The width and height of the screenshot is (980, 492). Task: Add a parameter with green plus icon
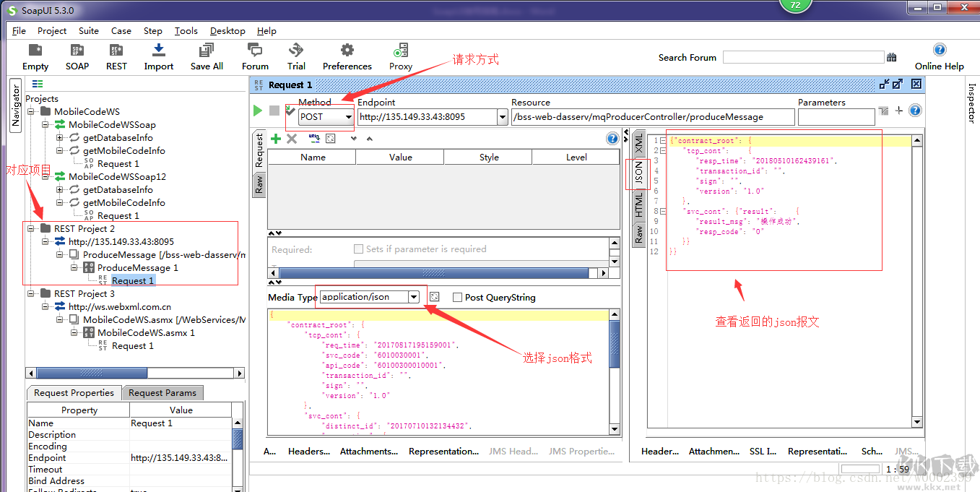pos(275,139)
